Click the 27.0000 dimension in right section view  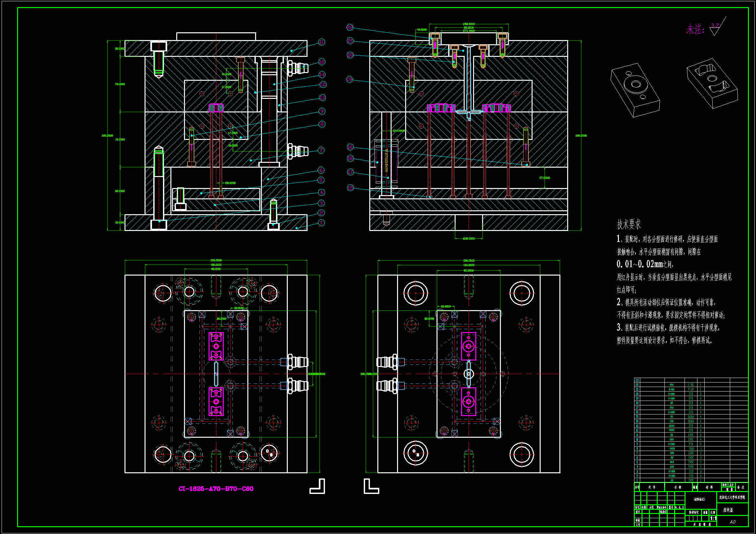tap(545, 178)
